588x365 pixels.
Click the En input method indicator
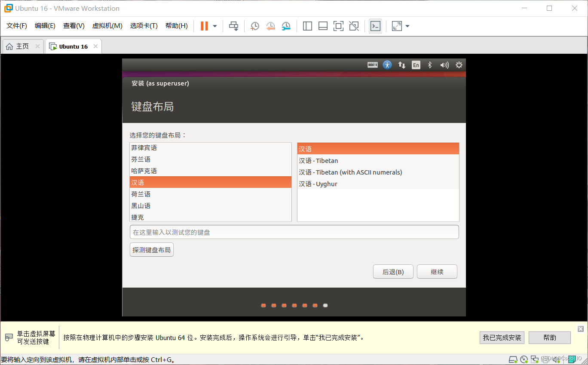click(416, 65)
